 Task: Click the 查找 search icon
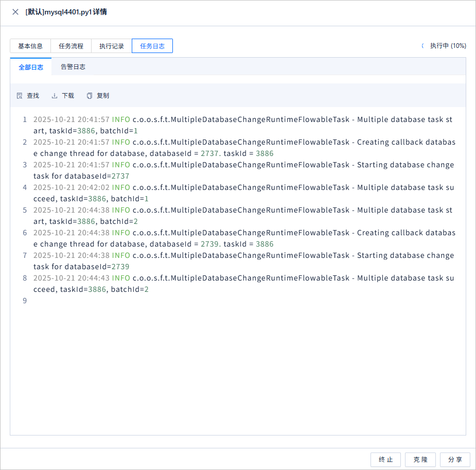pyautogui.click(x=20, y=96)
